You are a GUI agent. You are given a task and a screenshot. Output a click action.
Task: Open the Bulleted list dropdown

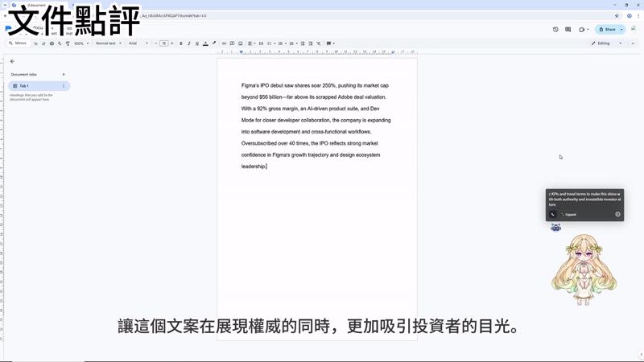pos(282,43)
